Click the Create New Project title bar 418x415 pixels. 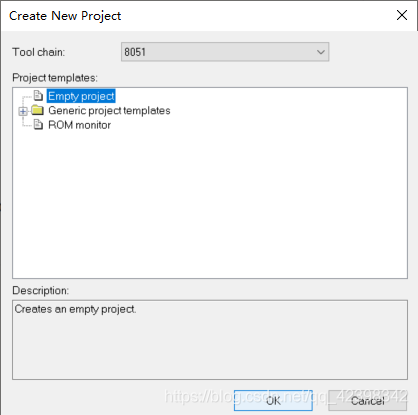[200, 15]
